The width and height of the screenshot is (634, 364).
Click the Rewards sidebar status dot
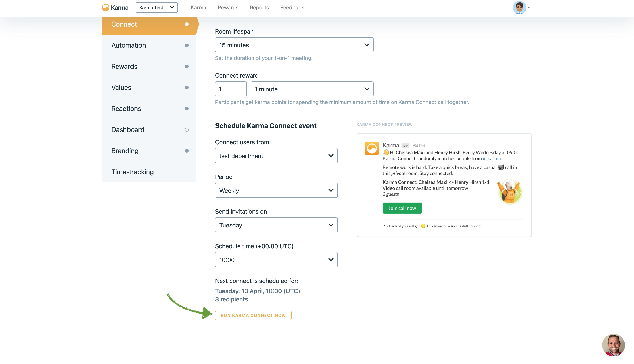coord(187,67)
